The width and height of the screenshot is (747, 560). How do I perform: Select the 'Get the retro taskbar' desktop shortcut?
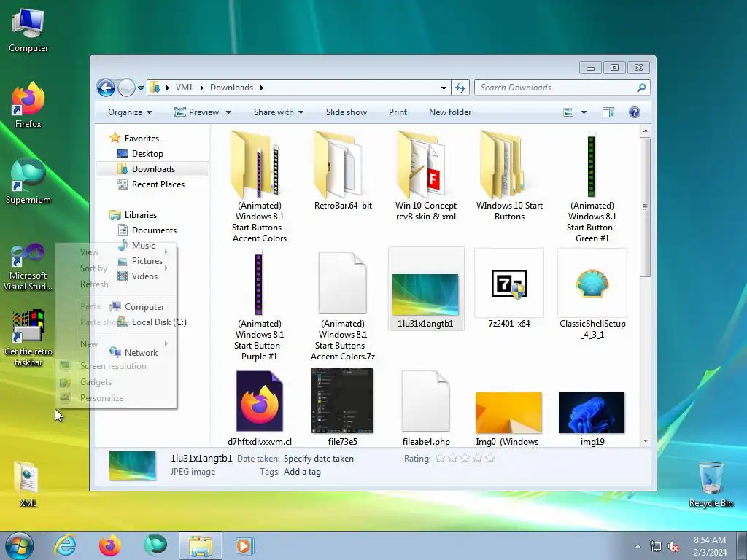[x=28, y=338]
